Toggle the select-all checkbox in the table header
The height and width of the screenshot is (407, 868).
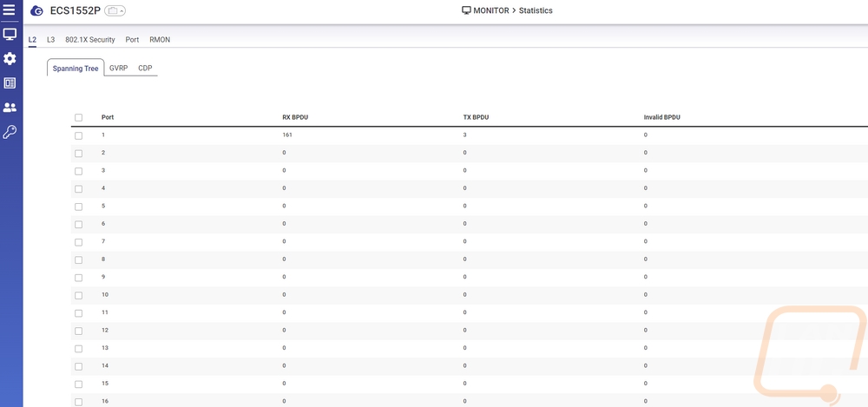(x=79, y=117)
